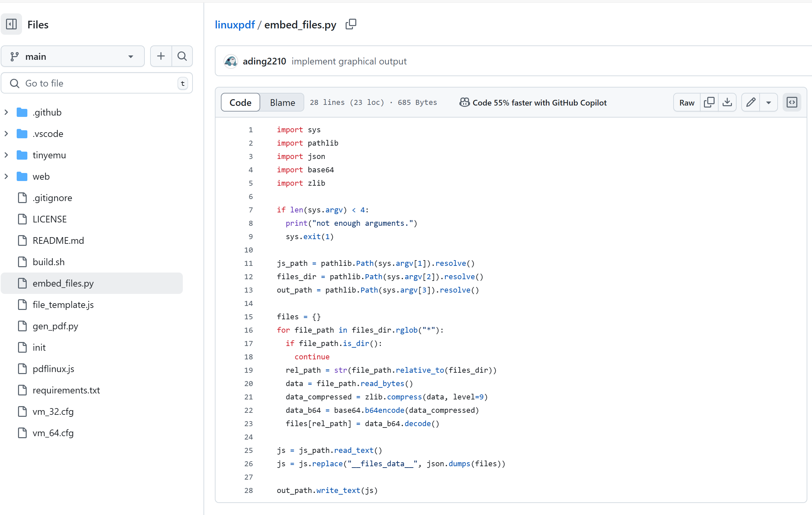Collapse the file tree side panel

(11, 24)
